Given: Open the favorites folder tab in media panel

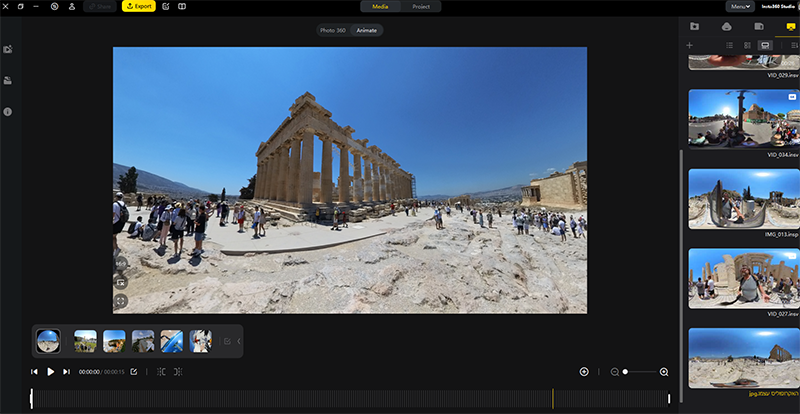Looking at the screenshot, I should [x=694, y=27].
